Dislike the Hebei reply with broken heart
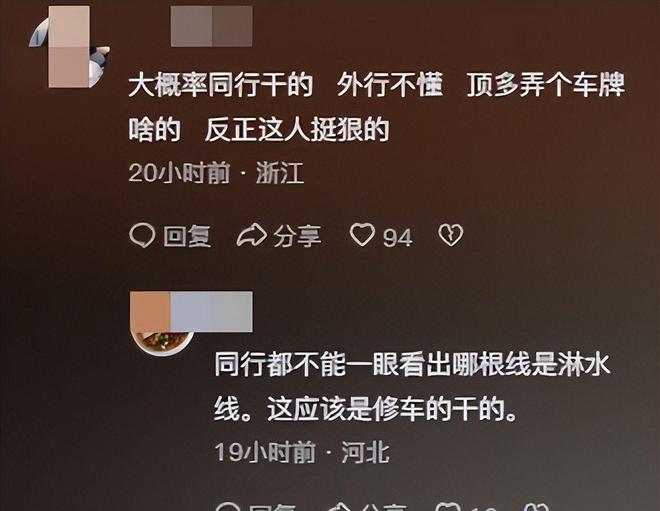The width and height of the screenshot is (660, 511). (537, 507)
